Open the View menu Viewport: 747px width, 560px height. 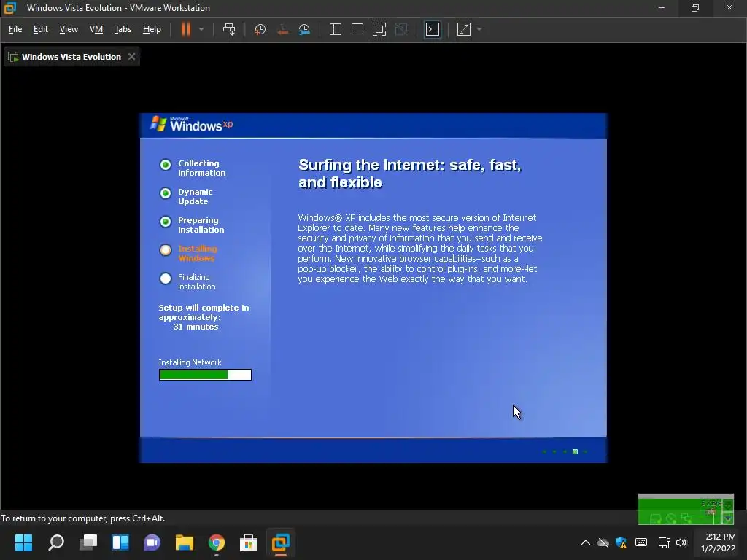[x=69, y=29]
